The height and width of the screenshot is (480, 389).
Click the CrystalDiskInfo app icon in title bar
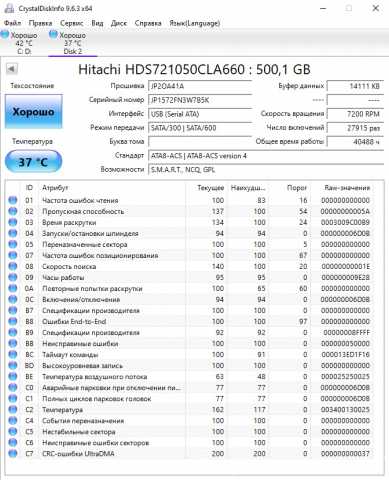(x=9, y=8)
